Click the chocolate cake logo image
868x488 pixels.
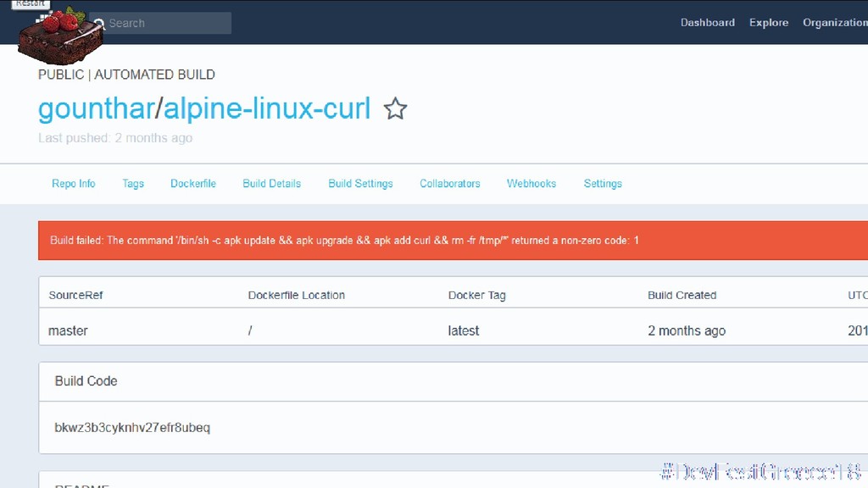60,36
